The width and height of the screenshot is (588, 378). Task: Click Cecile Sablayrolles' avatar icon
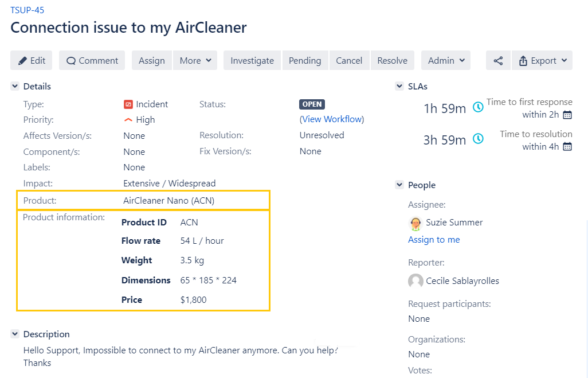pos(415,281)
